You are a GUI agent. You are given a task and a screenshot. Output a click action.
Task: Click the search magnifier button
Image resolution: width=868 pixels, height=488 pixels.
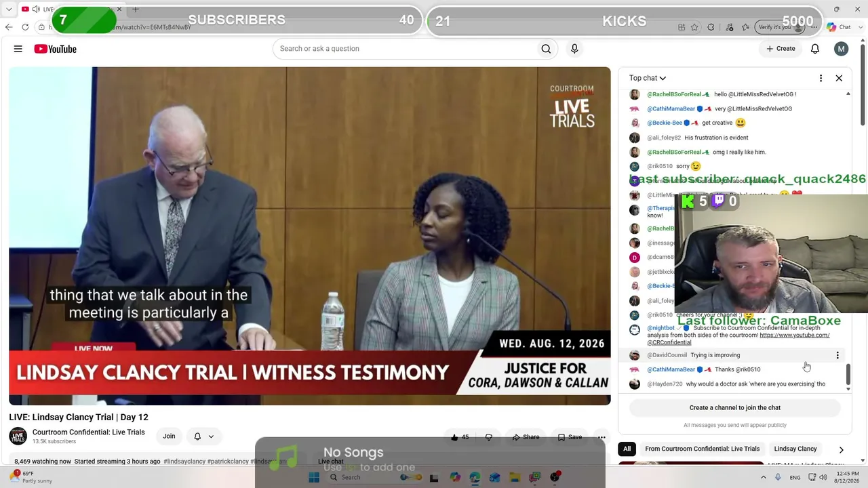point(546,49)
